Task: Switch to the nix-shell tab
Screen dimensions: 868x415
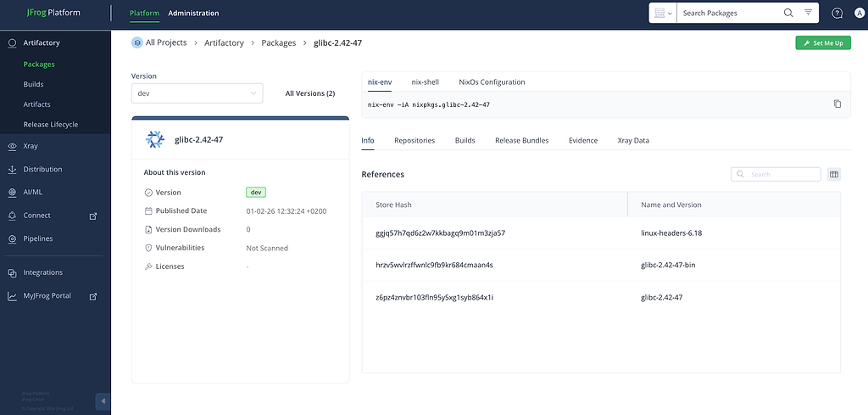Action: 425,82
